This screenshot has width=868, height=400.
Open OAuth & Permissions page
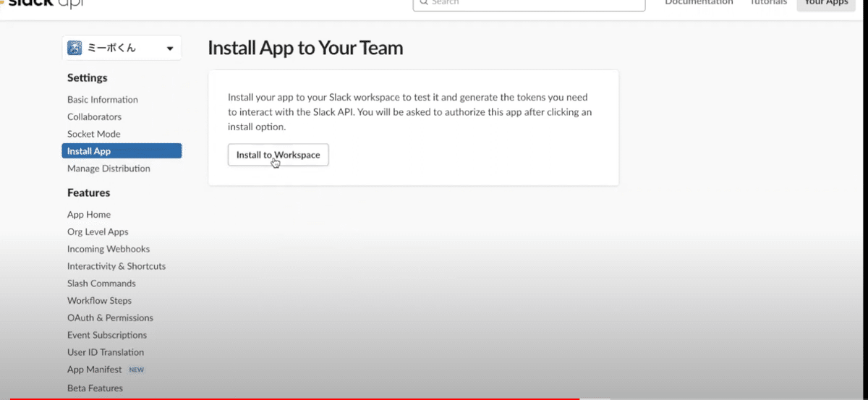pos(110,318)
